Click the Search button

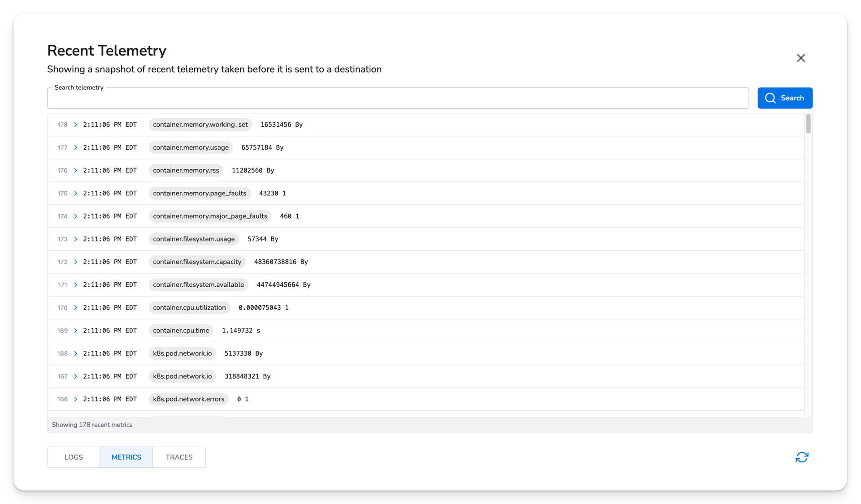click(784, 98)
